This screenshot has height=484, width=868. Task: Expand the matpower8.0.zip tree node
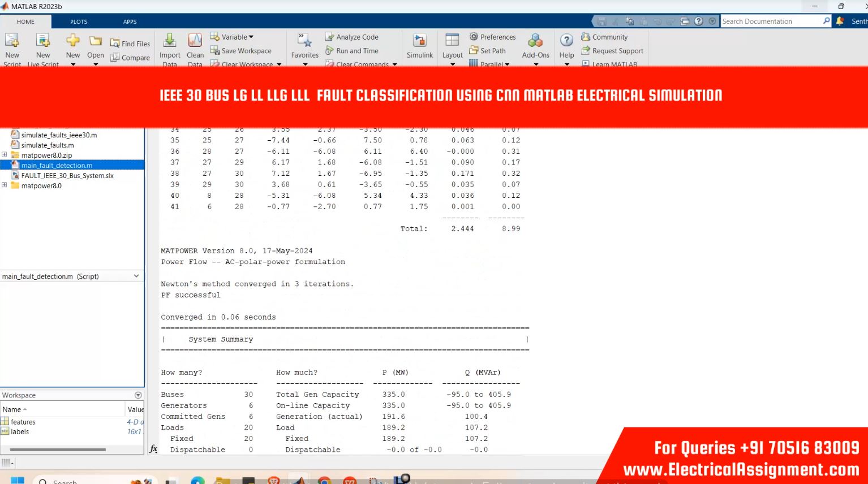5,155
